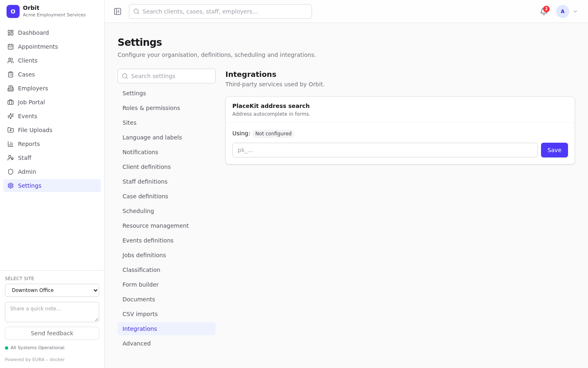This screenshot has height=368, width=588.
Task: Click the Search settings field
Action: click(x=167, y=76)
